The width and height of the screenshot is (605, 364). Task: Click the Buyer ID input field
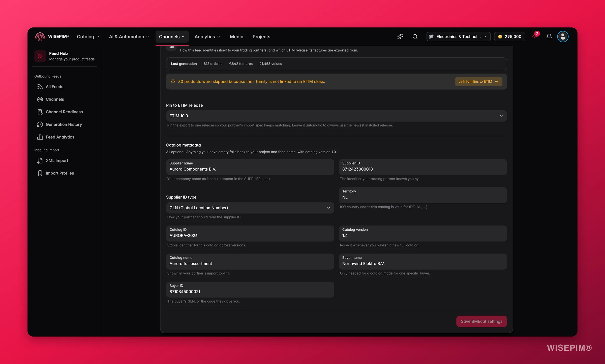click(x=250, y=289)
